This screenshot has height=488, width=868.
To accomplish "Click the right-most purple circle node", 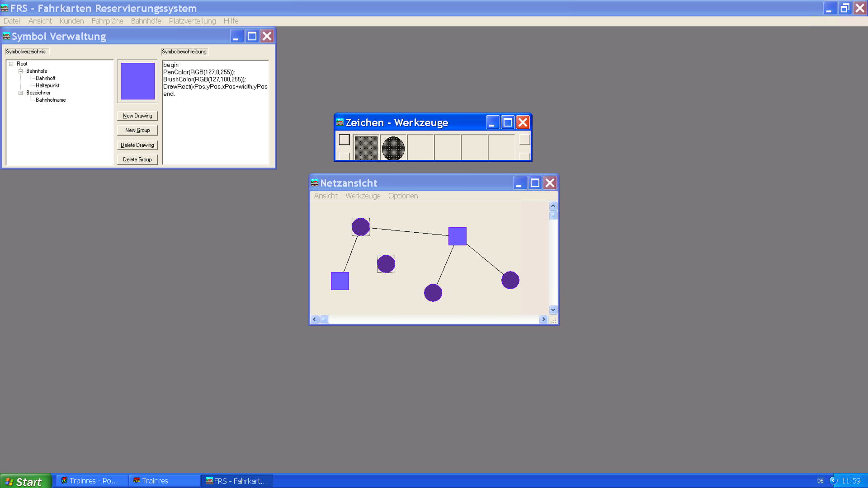I will click(x=510, y=280).
